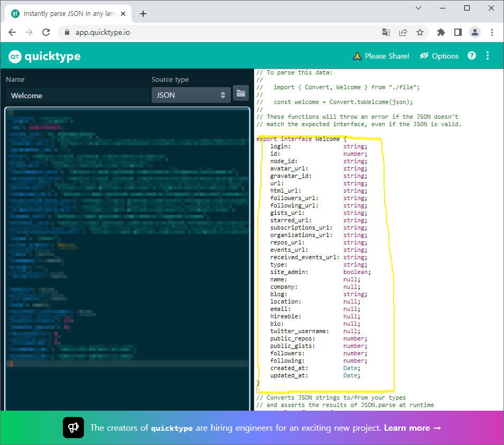Open the help question mark icon
The height and width of the screenshot is (445, 504).
point(472,55)
